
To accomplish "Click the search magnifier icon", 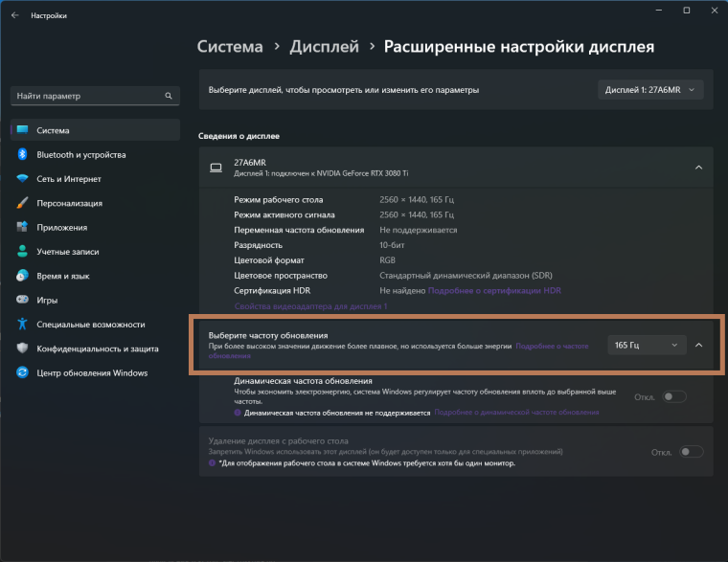I will [x=169, y=96].
